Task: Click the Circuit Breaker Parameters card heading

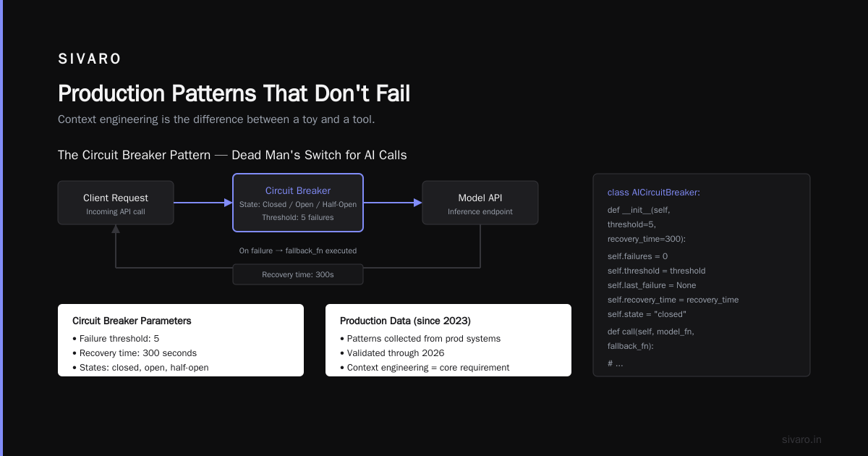Action: 132,321
